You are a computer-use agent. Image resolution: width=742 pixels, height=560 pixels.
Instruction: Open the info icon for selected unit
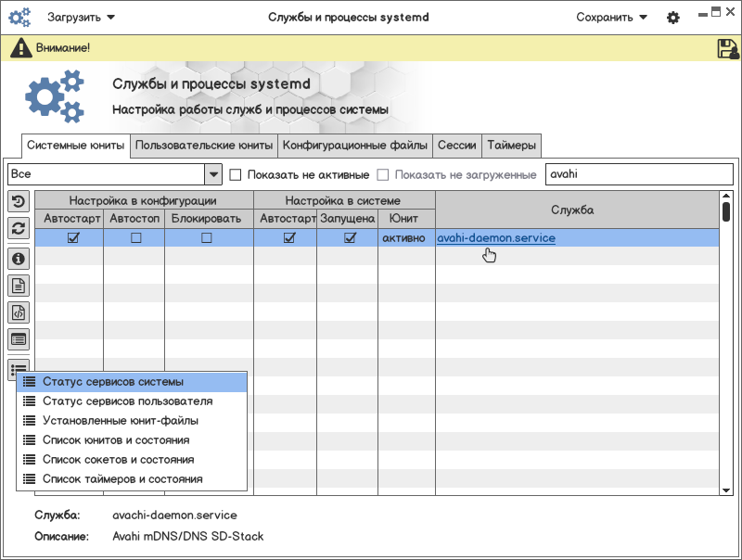[x=19, y=259]
